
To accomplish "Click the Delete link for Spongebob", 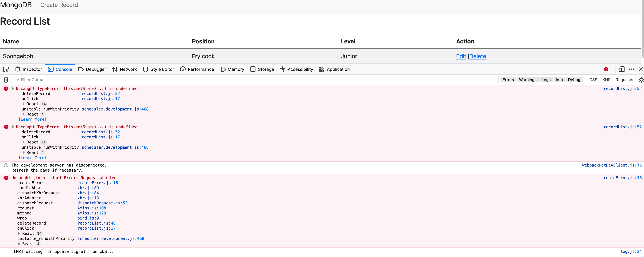I will (x=477, y=56).
